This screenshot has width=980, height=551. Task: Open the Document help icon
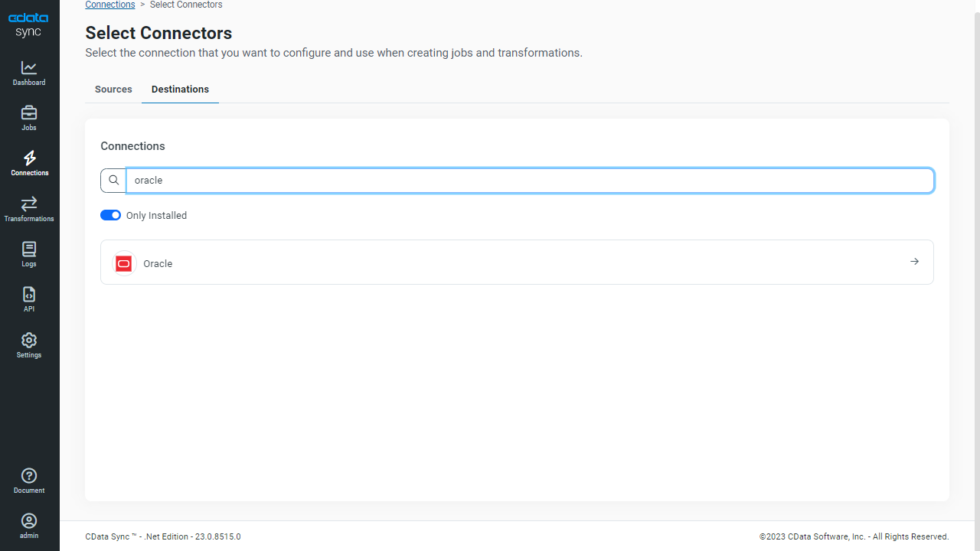pos(28,480)
